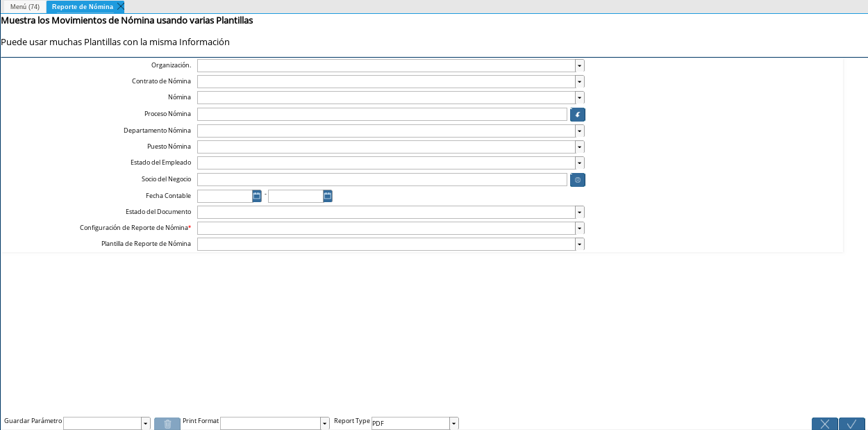
Task: Click the Proceso Nómina lookup icon button
Action: tap(578, 115)
